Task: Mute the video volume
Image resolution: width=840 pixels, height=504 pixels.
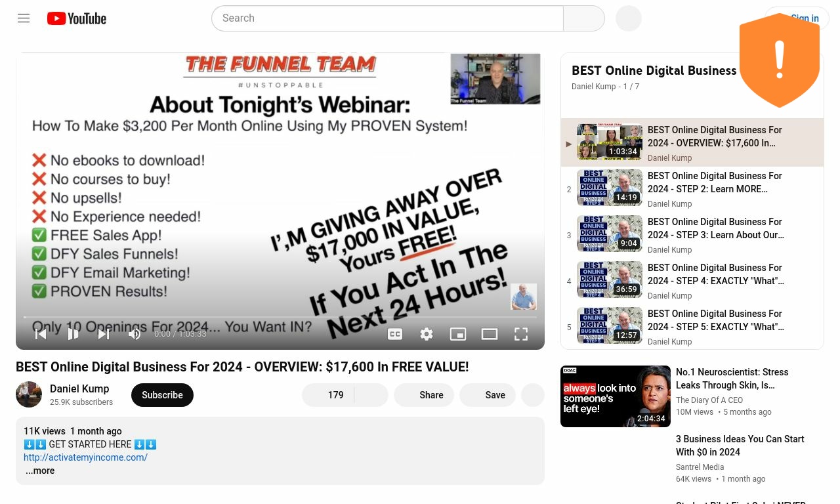Action: click(x=135, y=334)
